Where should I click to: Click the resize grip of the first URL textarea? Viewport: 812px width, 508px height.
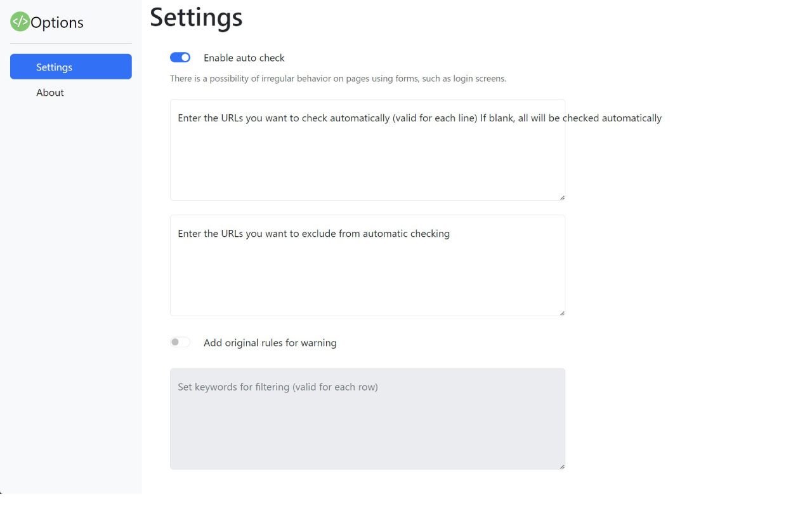point(562,197)
